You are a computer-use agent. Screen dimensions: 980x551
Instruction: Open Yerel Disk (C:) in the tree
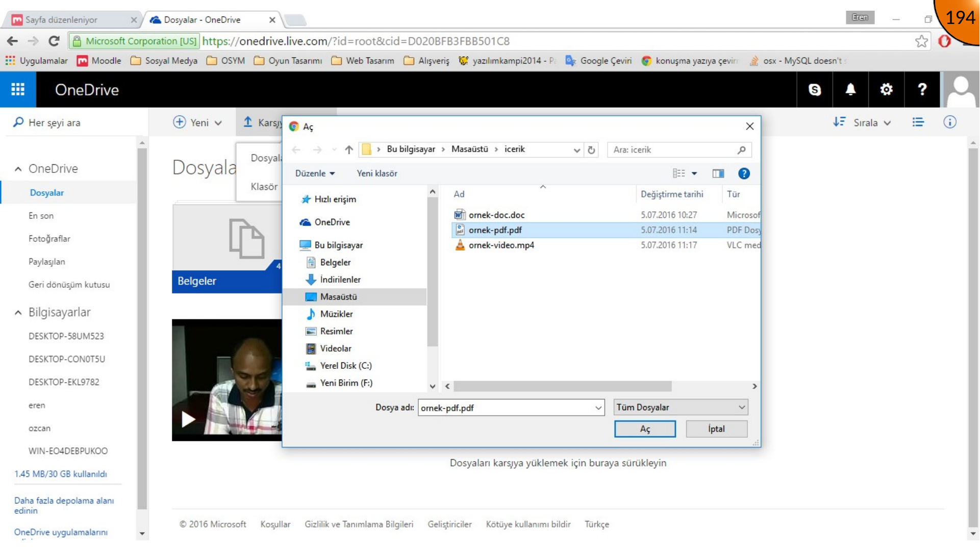pyautogui.click(x=339, y=366)
